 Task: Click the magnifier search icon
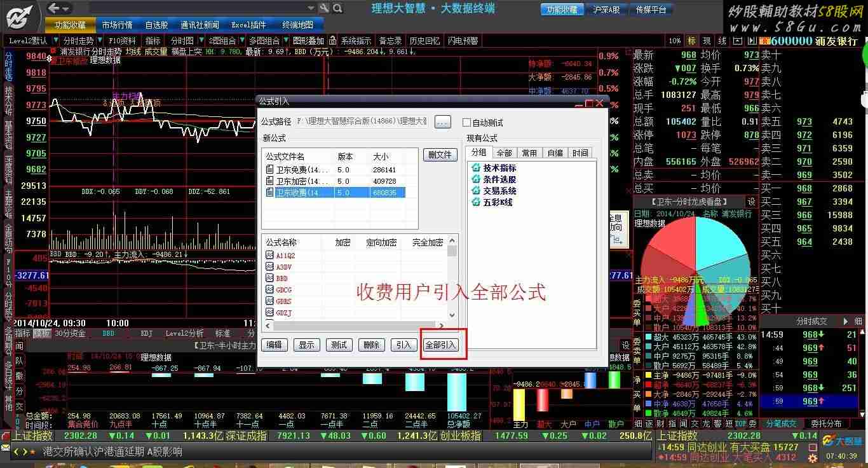337,8
